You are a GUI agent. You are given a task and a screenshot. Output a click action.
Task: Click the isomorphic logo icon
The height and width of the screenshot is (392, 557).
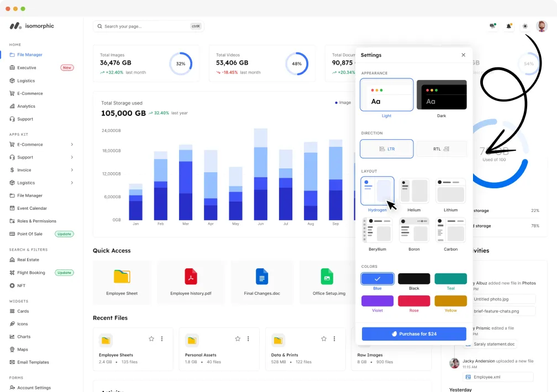pos(15,26)
